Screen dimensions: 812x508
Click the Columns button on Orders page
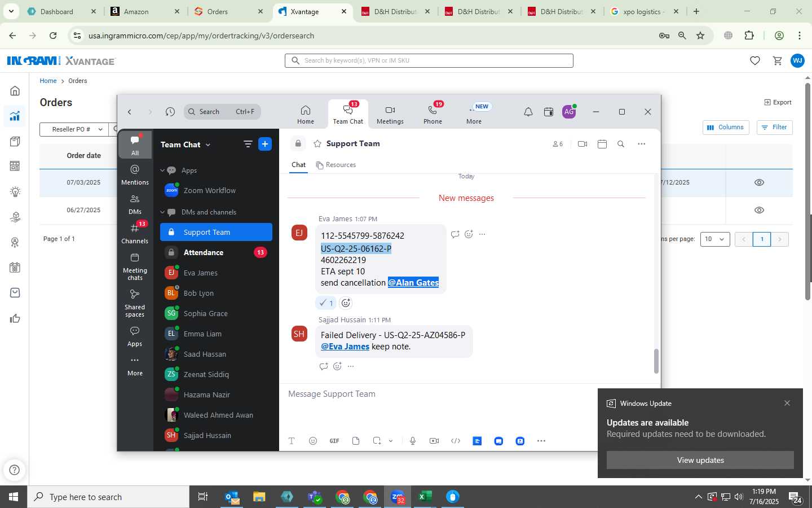tap(726, 128)
